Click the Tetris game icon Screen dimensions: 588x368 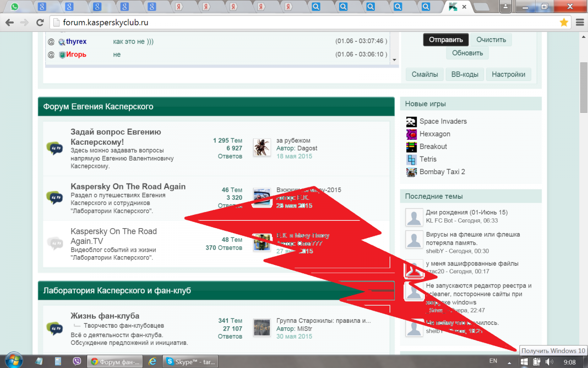click(x=412, y=159)
